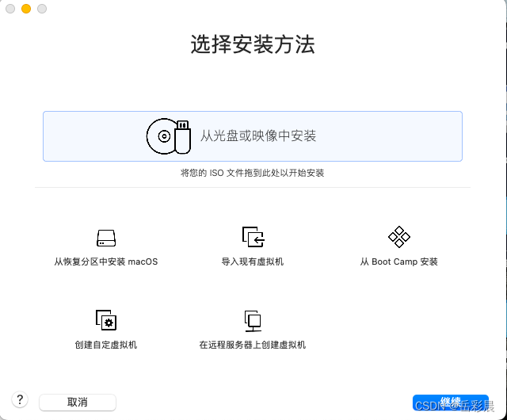Click the disc and USB drive icon
Viewport: 507px width, 420px height.
coord(169,136)
